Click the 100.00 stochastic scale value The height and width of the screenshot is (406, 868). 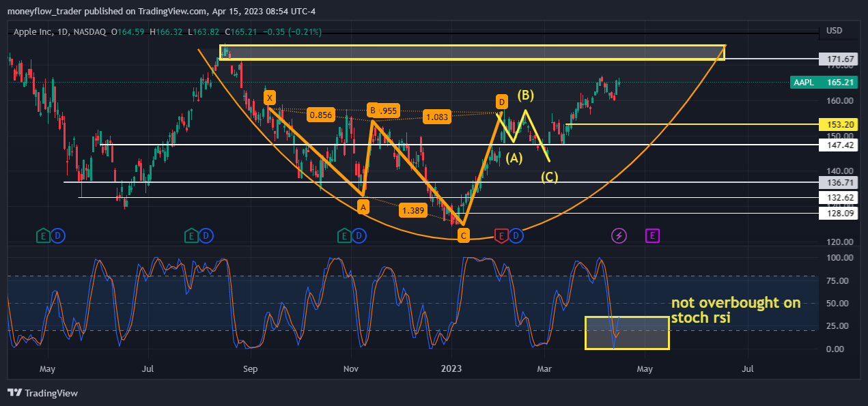click(839, 258)
